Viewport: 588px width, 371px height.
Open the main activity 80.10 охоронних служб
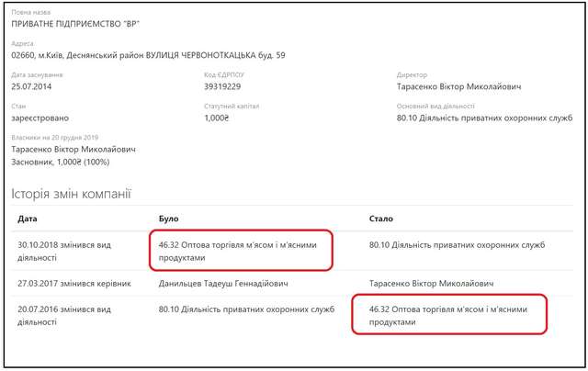(484, 118)
